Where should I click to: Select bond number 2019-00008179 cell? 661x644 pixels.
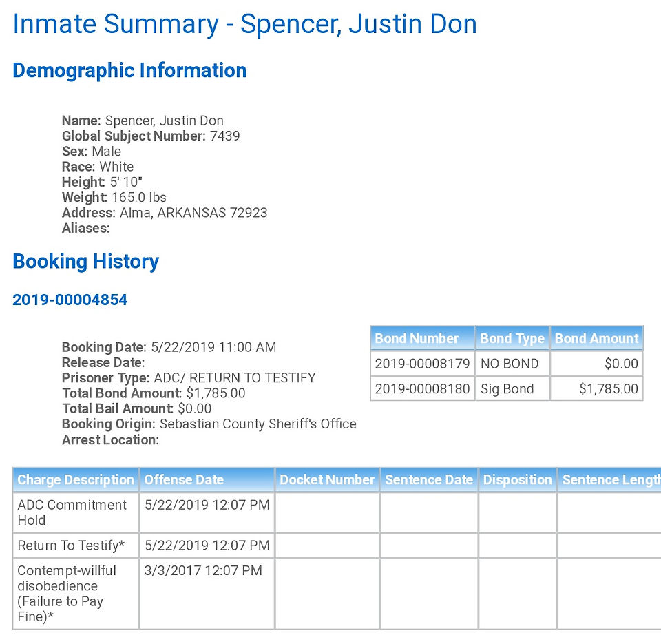click(x=423, y=363)
